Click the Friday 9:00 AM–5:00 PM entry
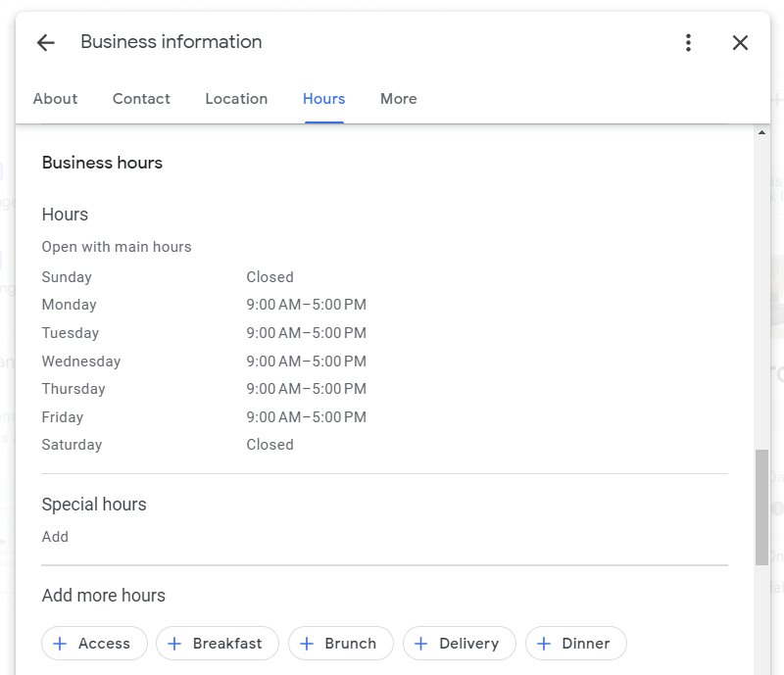The height and width of the screenshot is (675, 784). (306, 417)
